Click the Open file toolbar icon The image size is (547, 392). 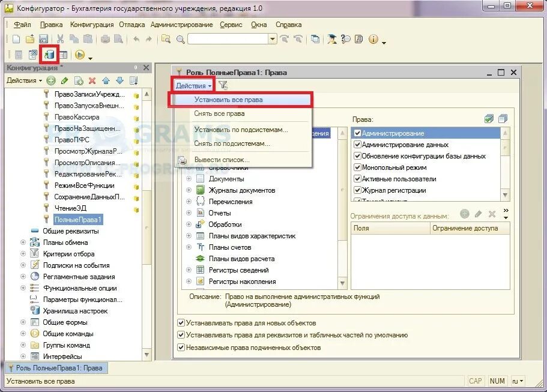pyautogui.click(x=30, y=39)
